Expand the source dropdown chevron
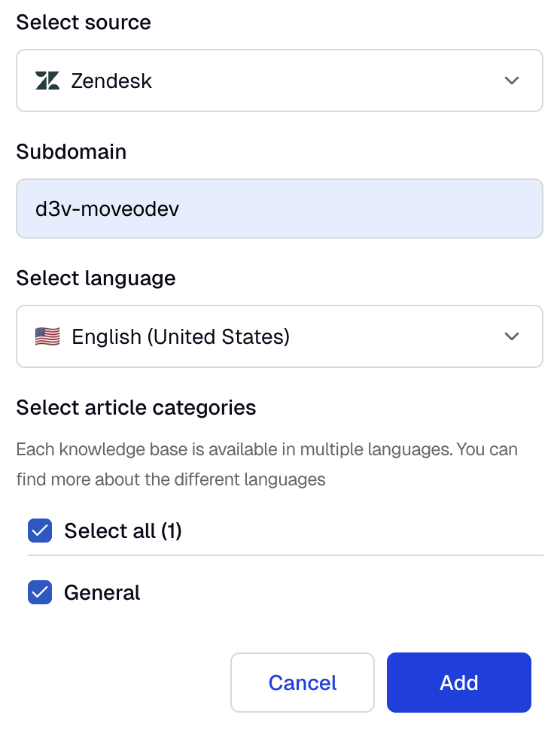 point(511,81)
